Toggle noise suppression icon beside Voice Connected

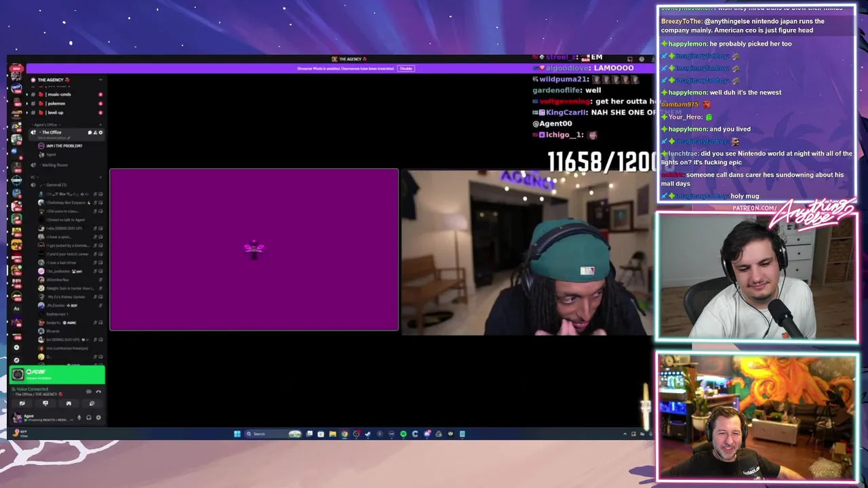89,392
